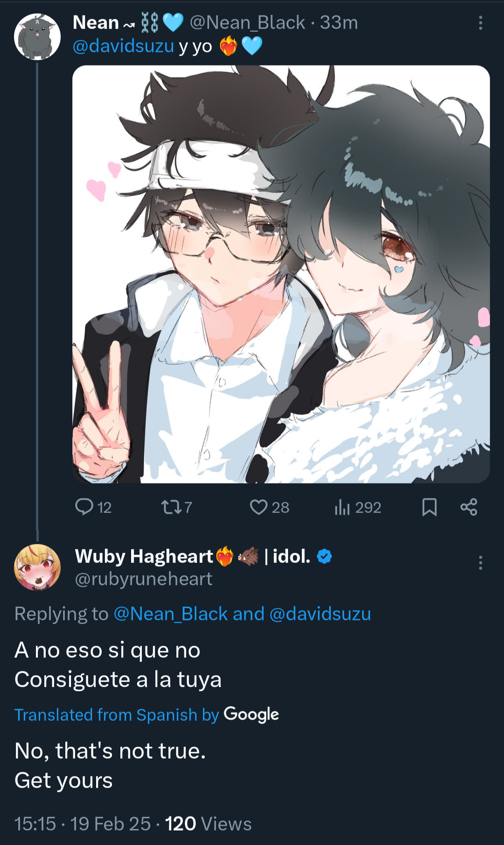Open the anime couple illustration image
The image size is (504, 845).
click(281, 274)
